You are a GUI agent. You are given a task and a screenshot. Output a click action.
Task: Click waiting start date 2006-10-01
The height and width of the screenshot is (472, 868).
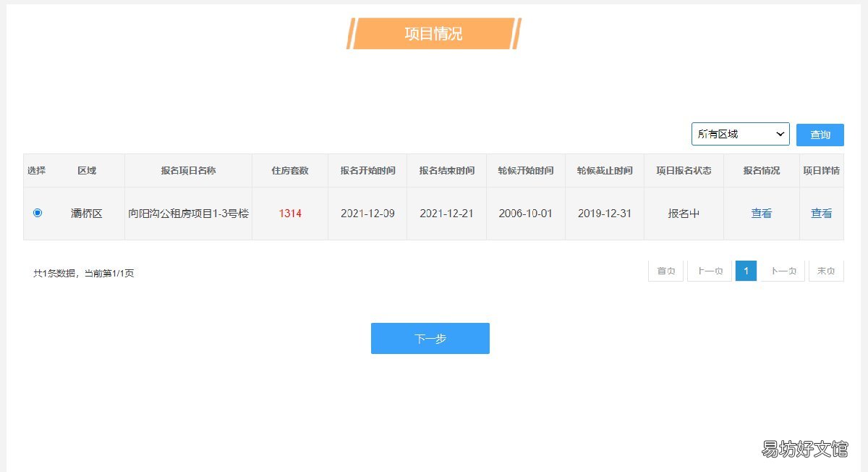(526, 214)
